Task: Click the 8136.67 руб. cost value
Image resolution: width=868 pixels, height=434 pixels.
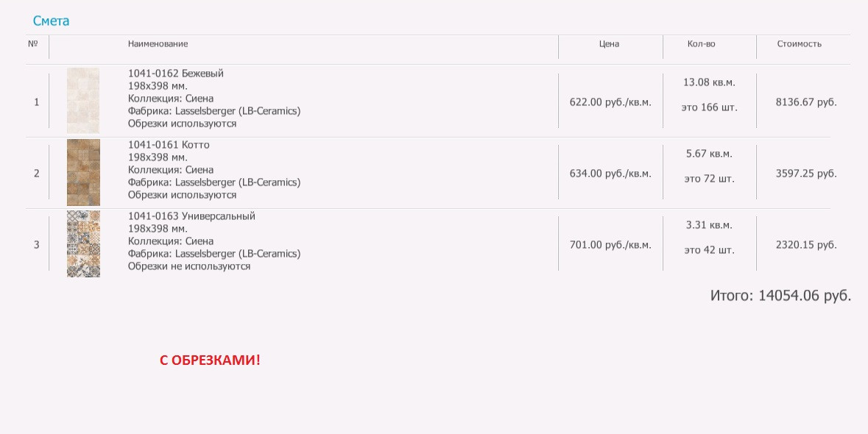Action: 806,102
